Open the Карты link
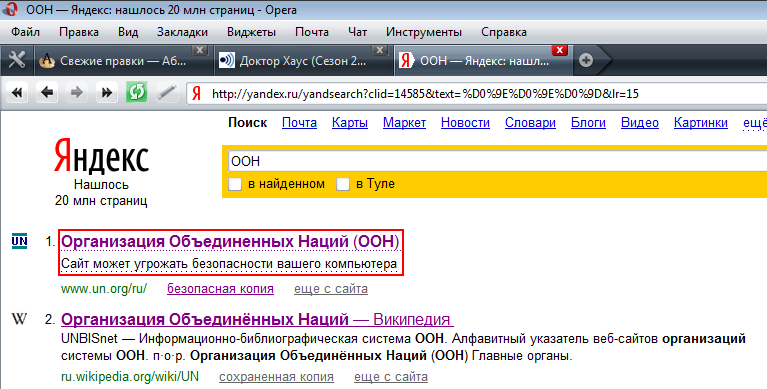This screenshot has height=389, width=767. click(x=350, y=123)
